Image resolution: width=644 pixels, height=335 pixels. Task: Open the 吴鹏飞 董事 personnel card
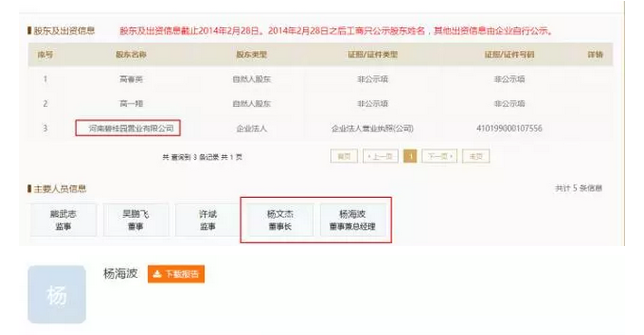pyautogui.click(x=135, y=220)
